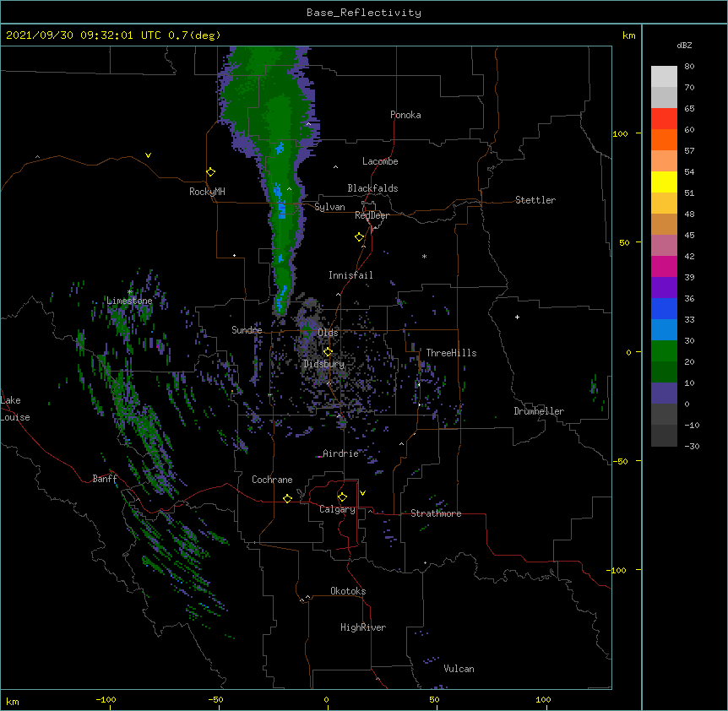Click the light blue radar echo west of Sylvan
The image size is (728, 711).
click(281, 209)
